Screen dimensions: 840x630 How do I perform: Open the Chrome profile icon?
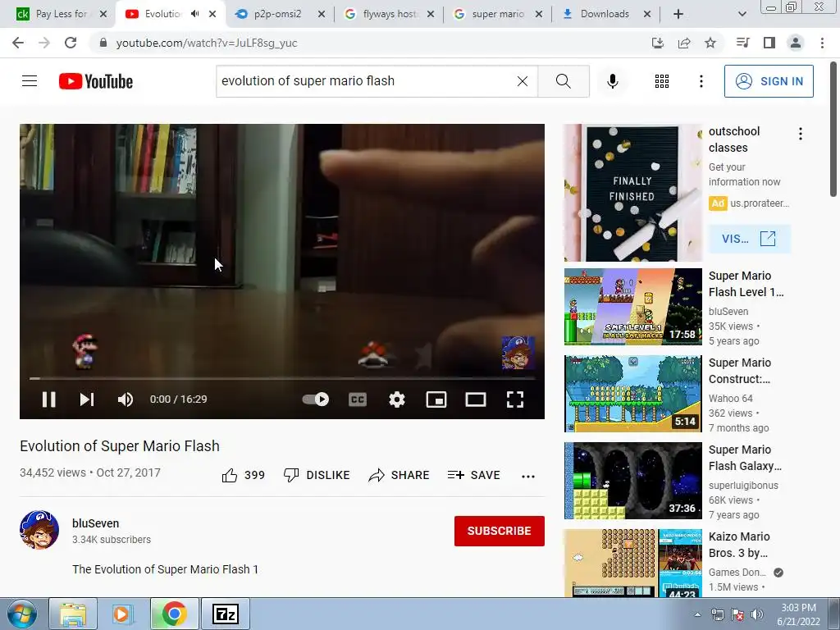click(796, 43)
